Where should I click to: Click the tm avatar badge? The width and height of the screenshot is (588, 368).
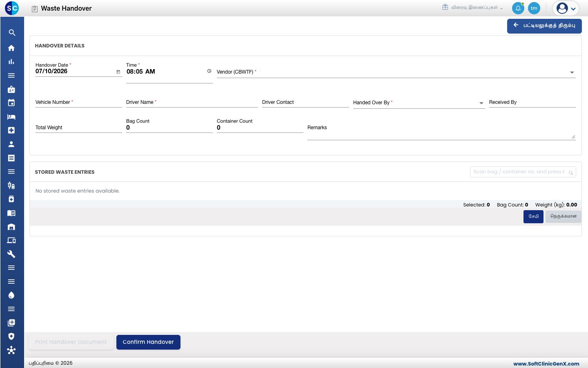[534, 8]
